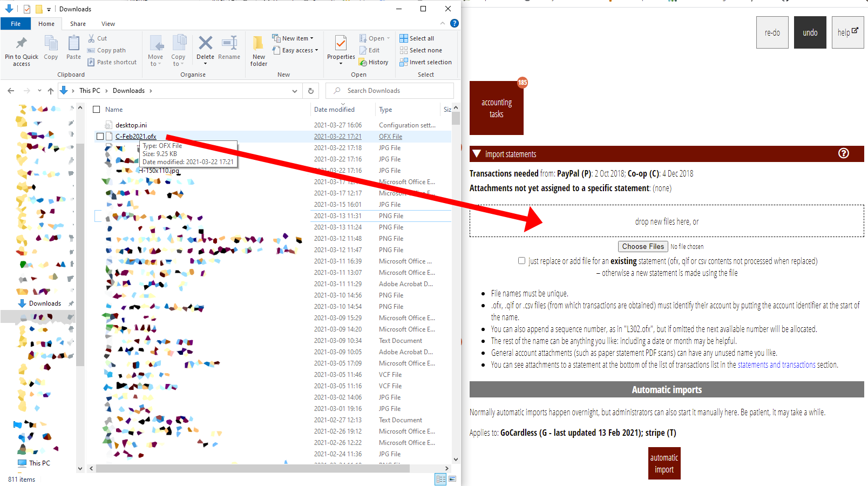
Task: Click Pin to Quick access icon
Action: (x=22, y=49)
